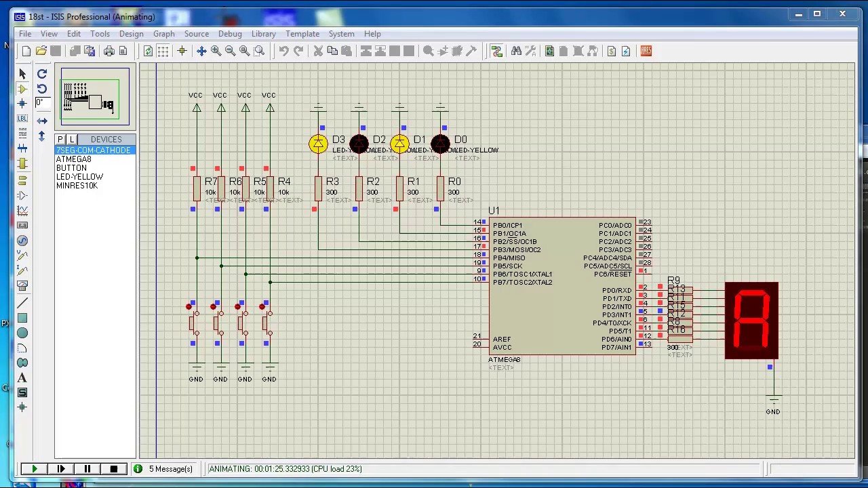
Task: Zoom in on the schematic
Action: tap(216, 51)
